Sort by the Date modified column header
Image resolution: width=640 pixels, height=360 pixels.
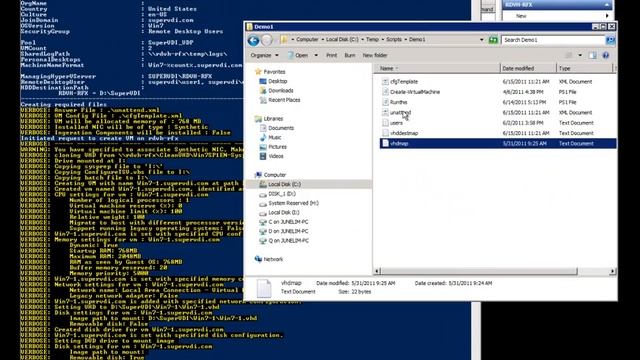pos(528,69)
